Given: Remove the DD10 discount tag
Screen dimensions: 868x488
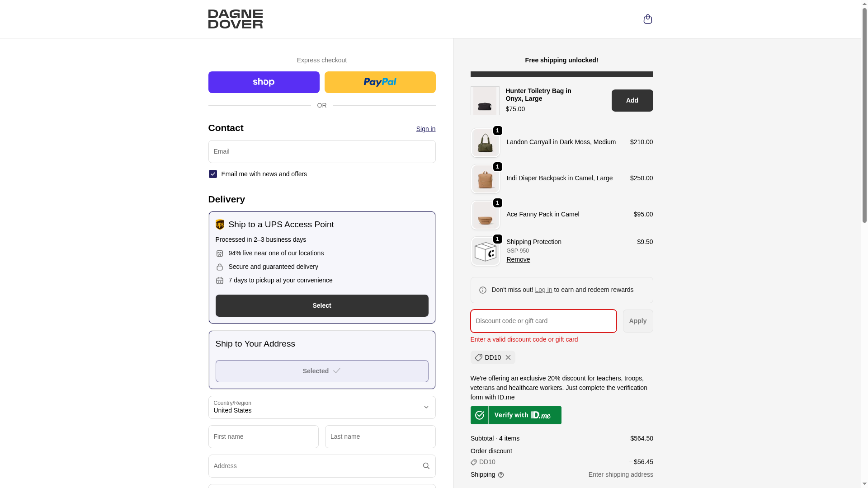Looking at the screenshot, I should point(508,357).
